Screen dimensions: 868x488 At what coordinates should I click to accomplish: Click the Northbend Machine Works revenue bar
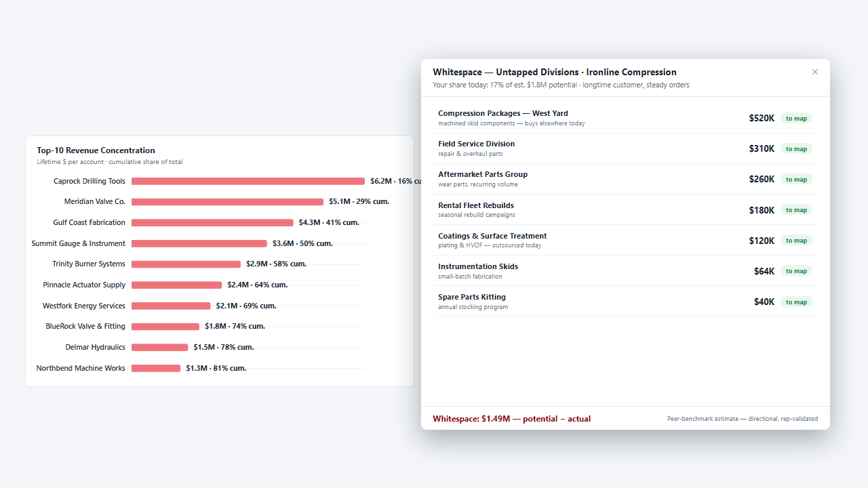[156, 368]
